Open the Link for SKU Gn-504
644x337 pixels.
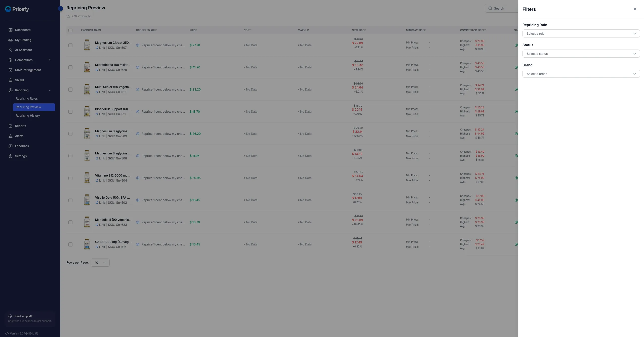[100, 181]
